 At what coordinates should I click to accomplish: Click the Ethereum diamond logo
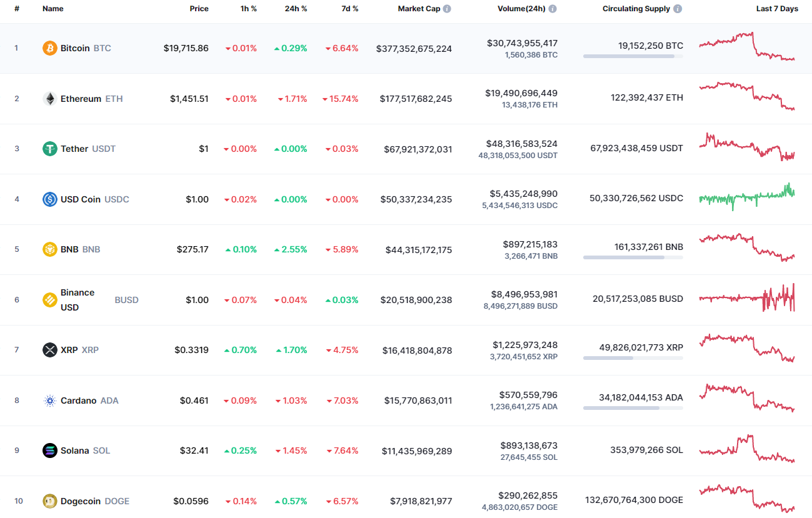pyautogui.click(x=49, y=98)
